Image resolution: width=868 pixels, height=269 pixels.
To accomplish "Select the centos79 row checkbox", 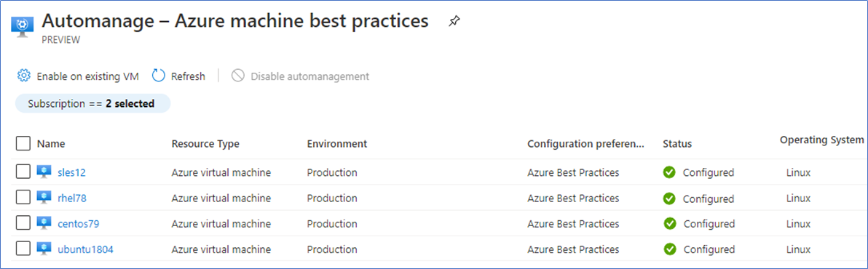I will [23, 223].
